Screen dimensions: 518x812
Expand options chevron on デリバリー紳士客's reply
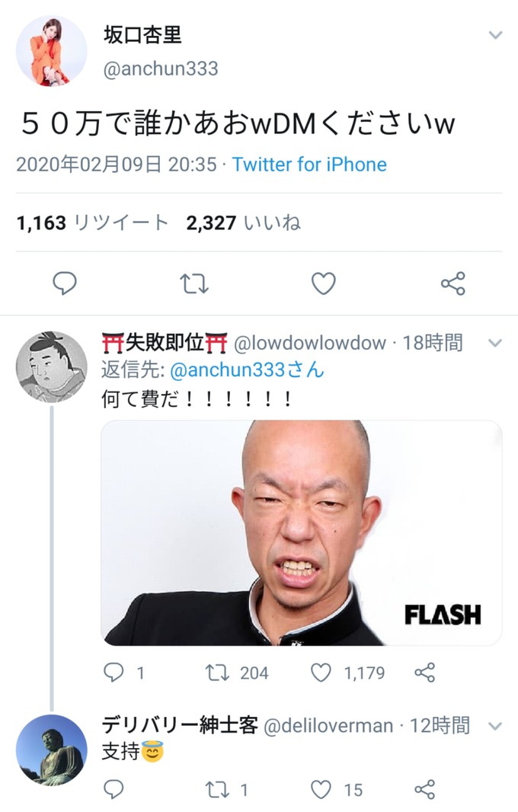(x=496, y=726)
